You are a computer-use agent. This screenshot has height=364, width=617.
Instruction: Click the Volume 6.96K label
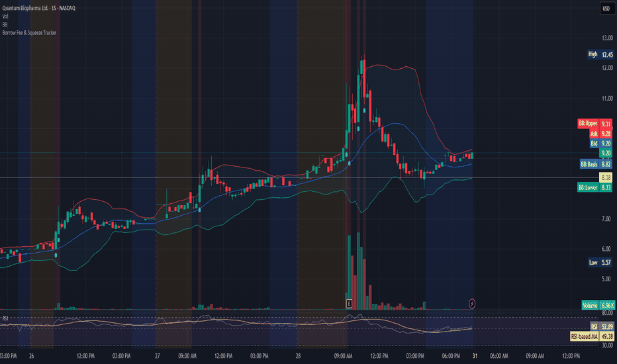point(598,305)
